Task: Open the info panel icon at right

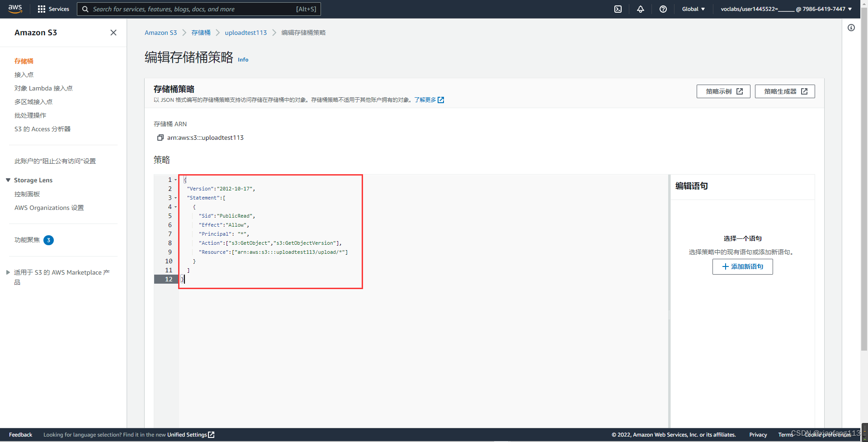Action: click(x=851, y=28)
